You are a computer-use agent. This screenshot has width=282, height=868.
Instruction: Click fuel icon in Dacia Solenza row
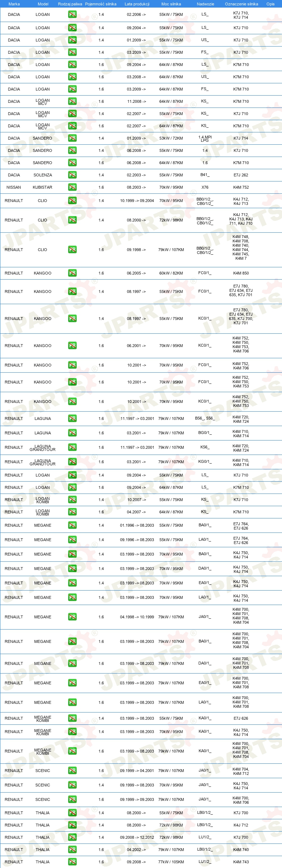click(x=72, y=175)
